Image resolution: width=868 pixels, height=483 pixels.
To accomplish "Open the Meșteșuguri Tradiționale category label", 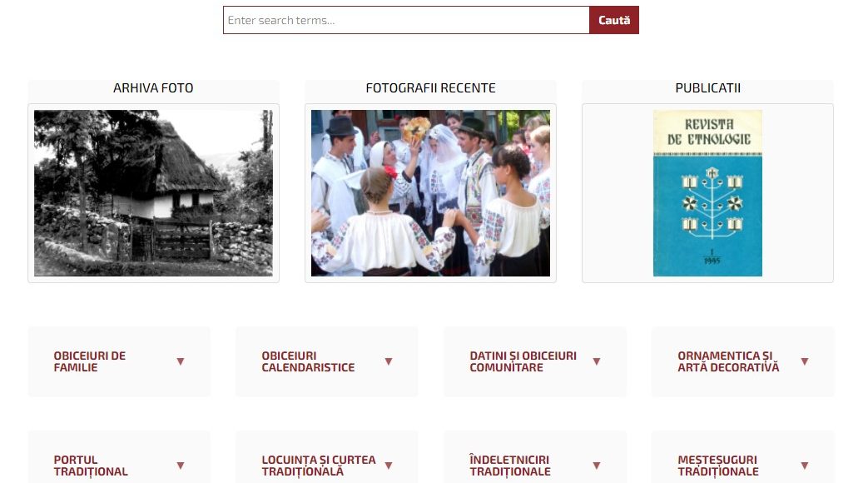I will 718,466.
